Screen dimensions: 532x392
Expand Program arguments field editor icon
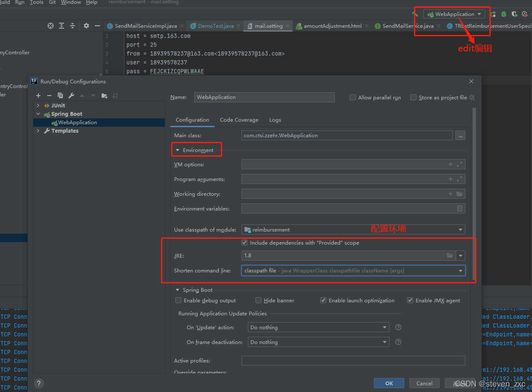tap(459, 179)
